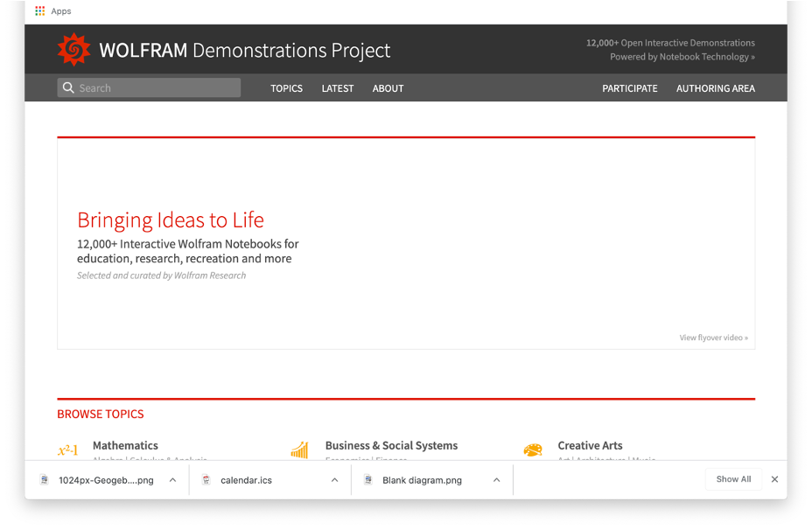
Task: Click into the Search input field
Action: (156, 88)
